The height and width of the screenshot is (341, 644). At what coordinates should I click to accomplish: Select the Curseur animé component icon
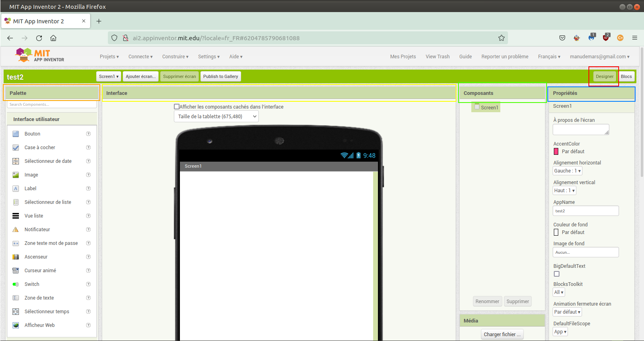point(16,271)
